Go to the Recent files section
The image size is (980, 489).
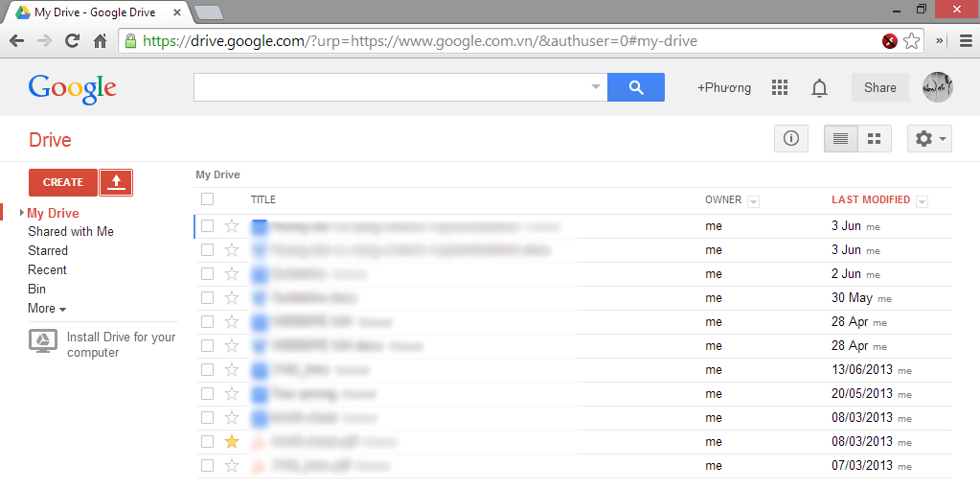tap(47, 270)
